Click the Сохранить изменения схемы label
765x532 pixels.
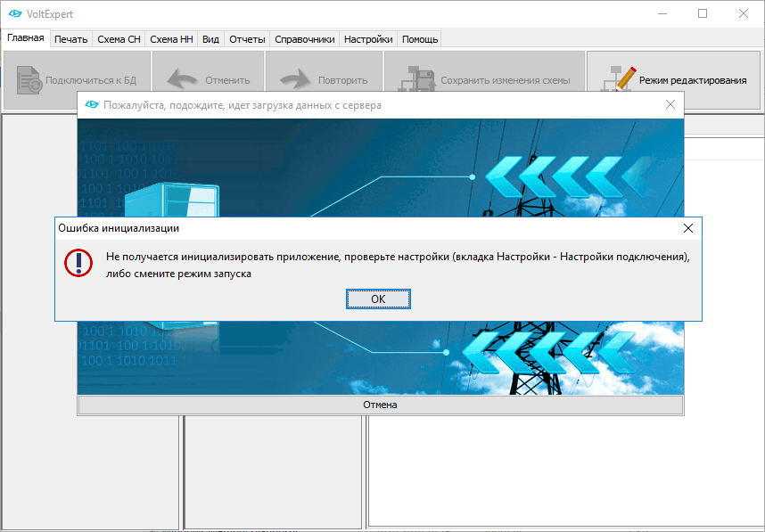coord(506,80)
